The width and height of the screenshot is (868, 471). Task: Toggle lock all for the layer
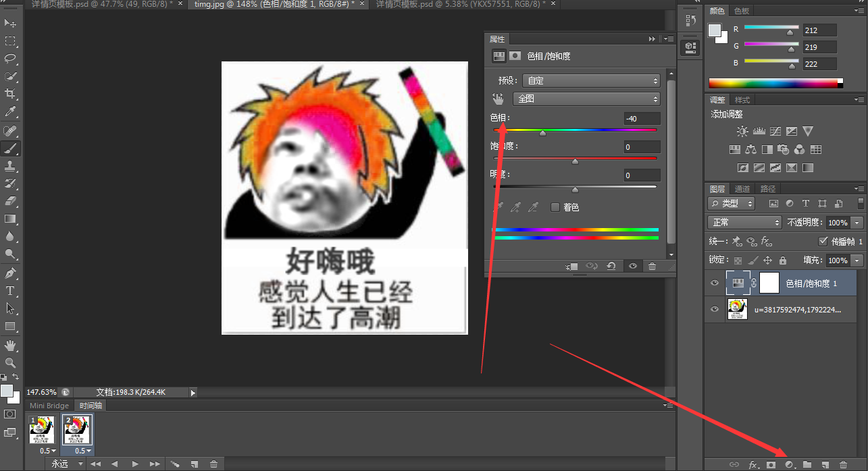coord(782,260)
